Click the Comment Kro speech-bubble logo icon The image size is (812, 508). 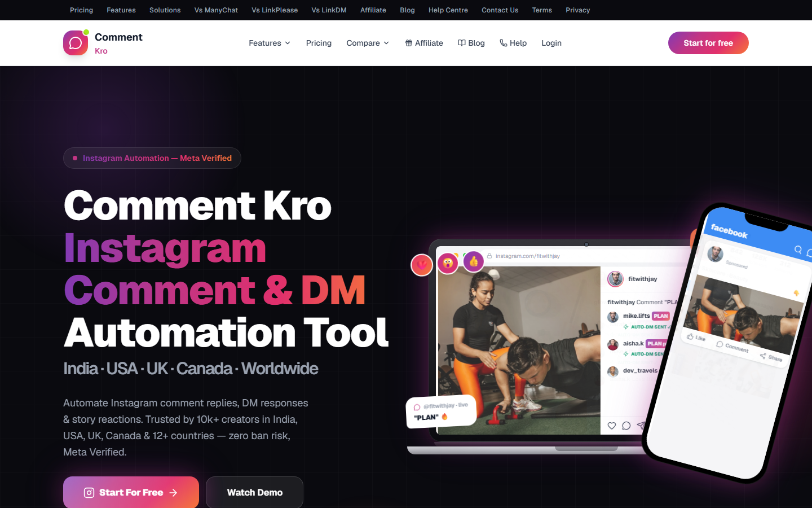click(76, 43)
